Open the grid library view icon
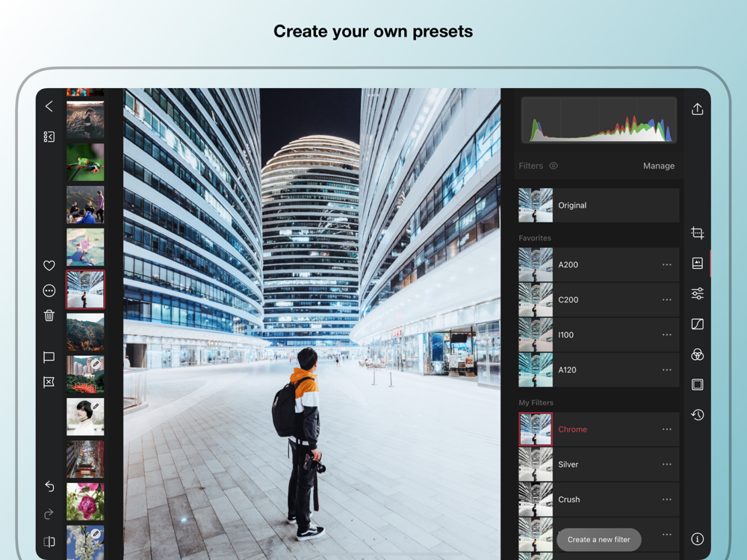 coord(49,137)
